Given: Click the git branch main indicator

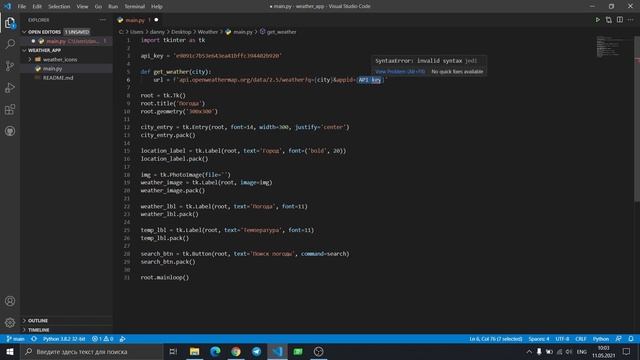Looking at the screenshot, I should click(x=16, y=339).
